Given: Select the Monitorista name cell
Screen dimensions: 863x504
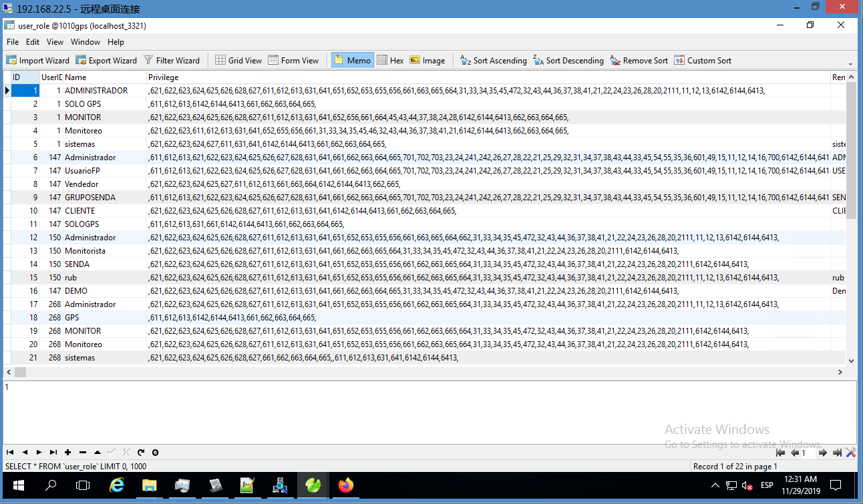Looking at the screenshot, I should point(104,251).
